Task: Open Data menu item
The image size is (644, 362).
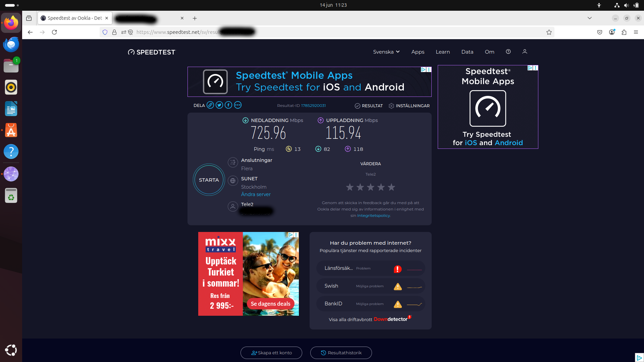Action: 467,52
